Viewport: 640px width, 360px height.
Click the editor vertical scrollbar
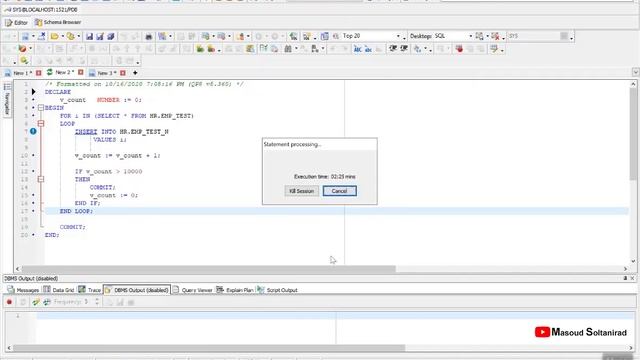(633, 133)
